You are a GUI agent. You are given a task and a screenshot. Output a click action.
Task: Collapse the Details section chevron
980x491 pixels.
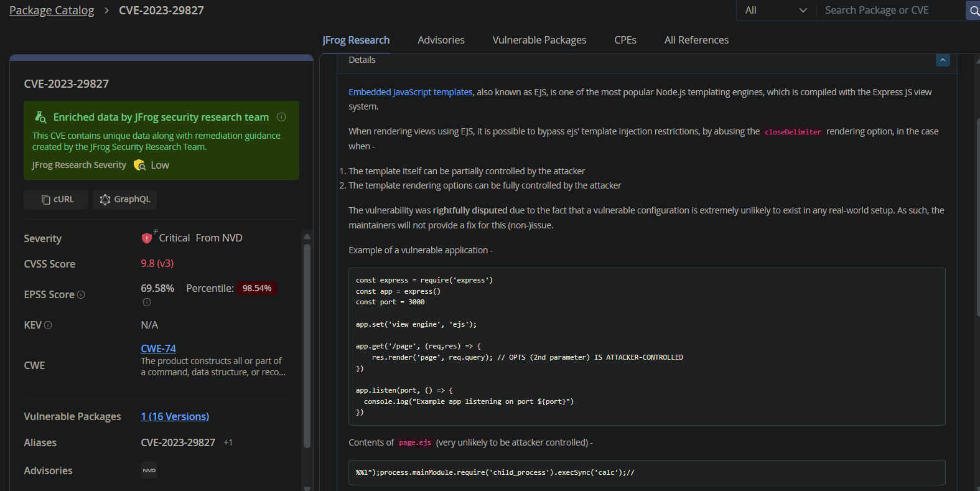[943, 60]
